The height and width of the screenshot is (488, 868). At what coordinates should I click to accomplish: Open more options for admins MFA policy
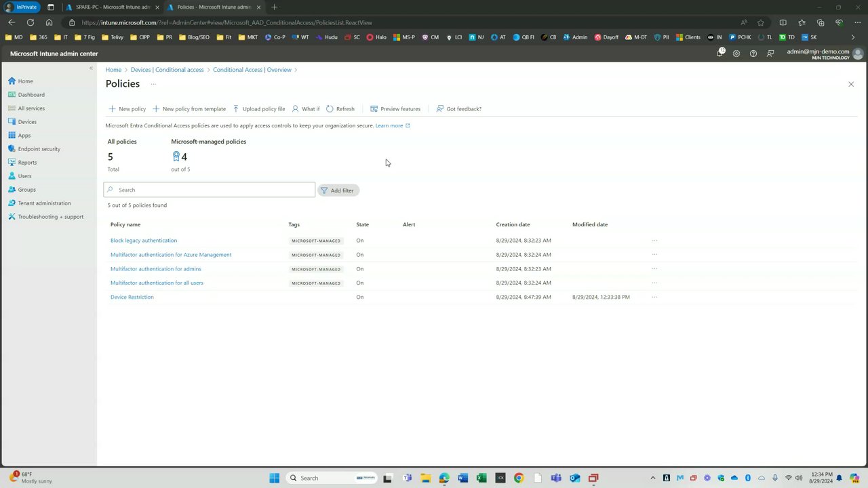[x=654, y=269]
